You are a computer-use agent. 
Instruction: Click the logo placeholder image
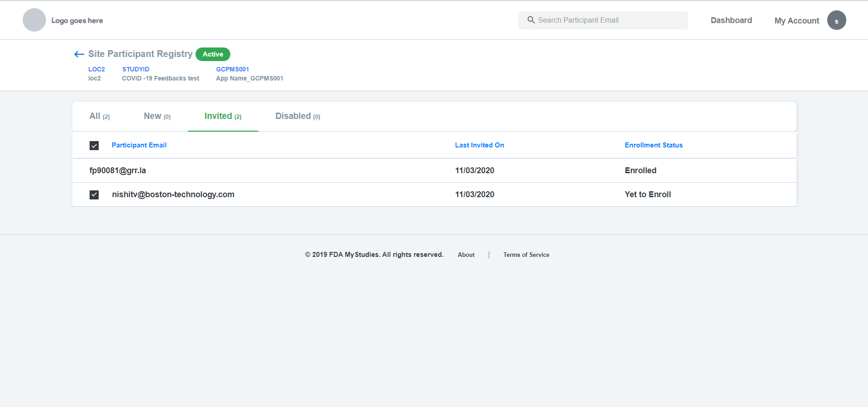(34, 20)
